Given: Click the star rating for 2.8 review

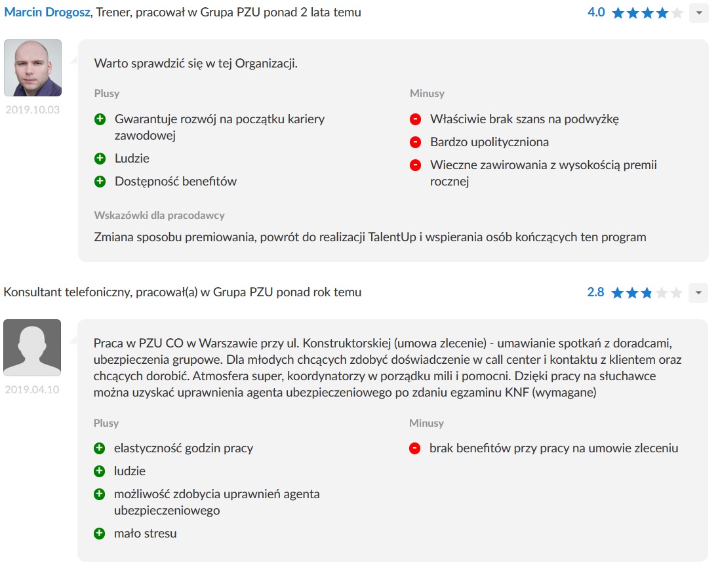Looking at the screenshot, I should click(647, 293).
